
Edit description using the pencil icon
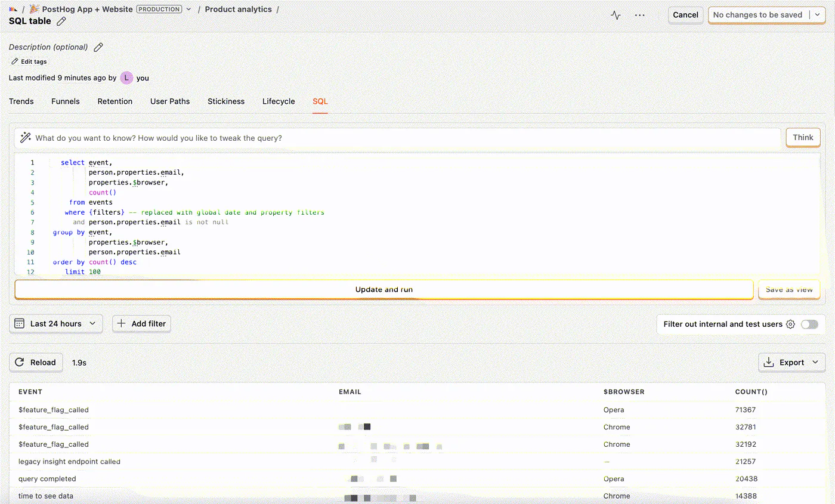[x=98, y=47]
